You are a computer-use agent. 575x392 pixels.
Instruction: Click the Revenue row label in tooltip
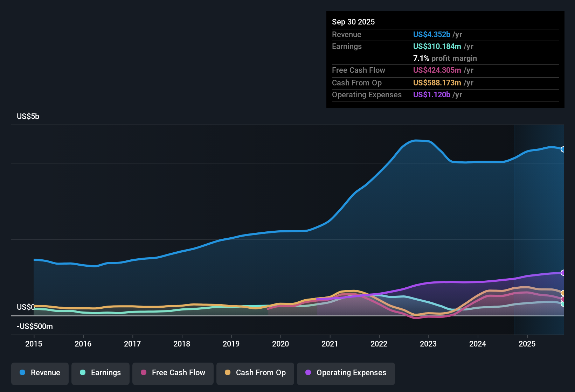[346, 34]
